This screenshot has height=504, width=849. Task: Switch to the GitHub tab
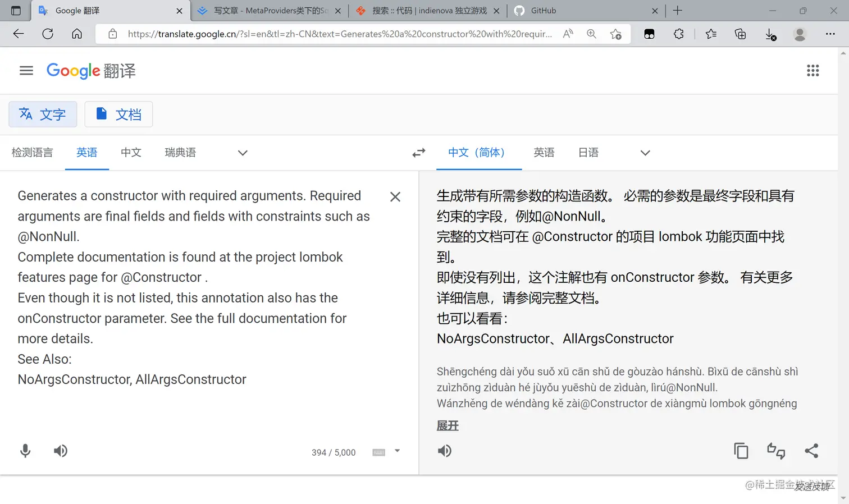point(586,11)
